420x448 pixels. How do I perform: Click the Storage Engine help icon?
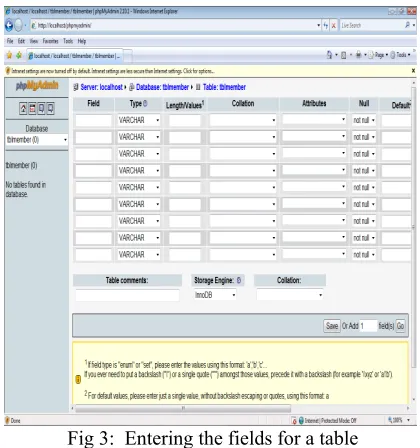[x=239, y=280]
